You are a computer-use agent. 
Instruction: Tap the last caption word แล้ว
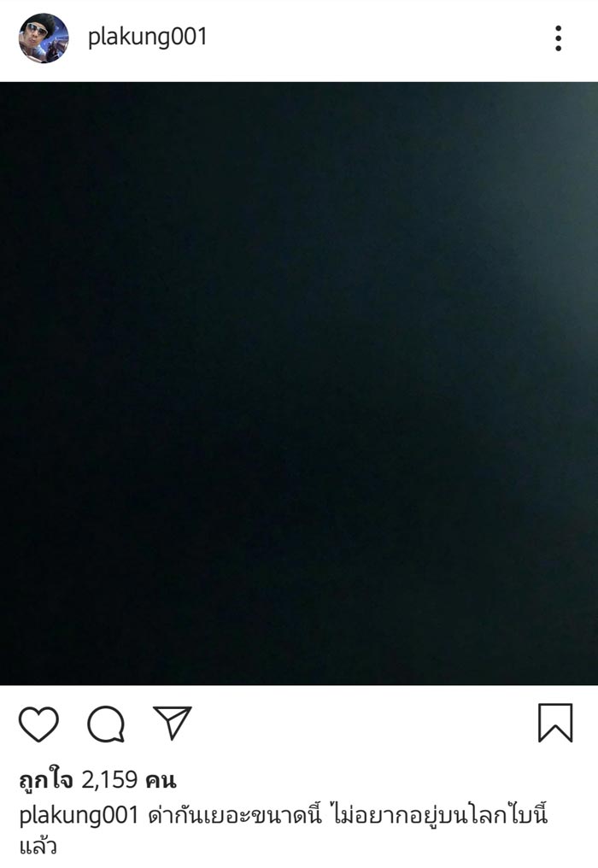38,847
